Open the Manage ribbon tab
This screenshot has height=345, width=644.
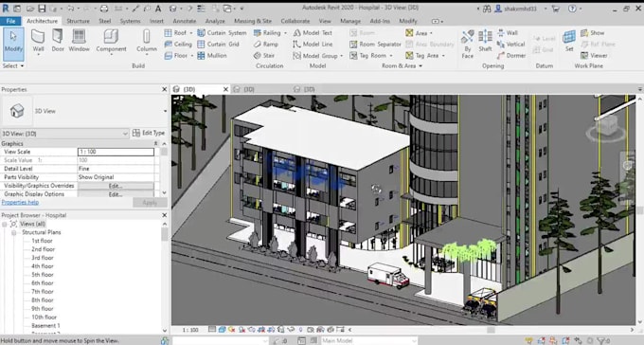(x=350, y=21)
